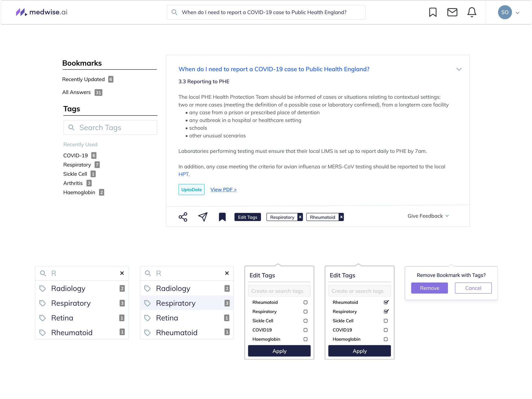Image resolution: width=532 pixels, height=399 pixels.
Task: Check Haemoglobin in the second Edit Tags panel
Action: click(386, 339)
